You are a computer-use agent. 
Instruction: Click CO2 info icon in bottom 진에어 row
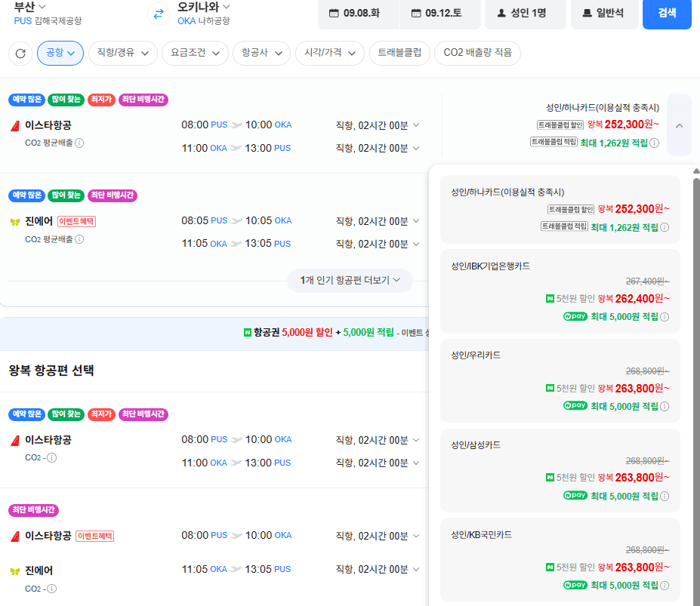pyautogui.click(x=52, y=589)
